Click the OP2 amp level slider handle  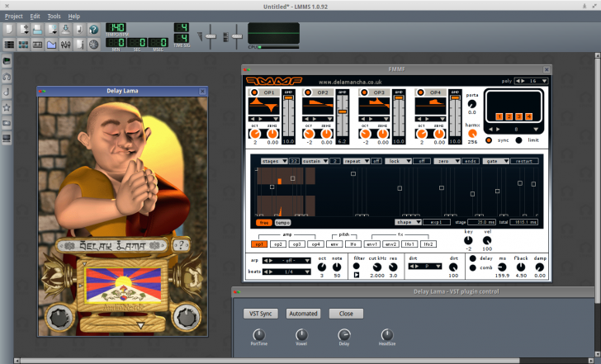pos(343,112)
